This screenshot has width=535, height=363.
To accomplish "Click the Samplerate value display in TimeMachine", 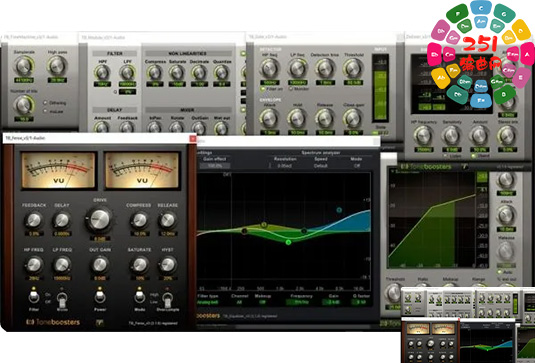I will (24, 80).
